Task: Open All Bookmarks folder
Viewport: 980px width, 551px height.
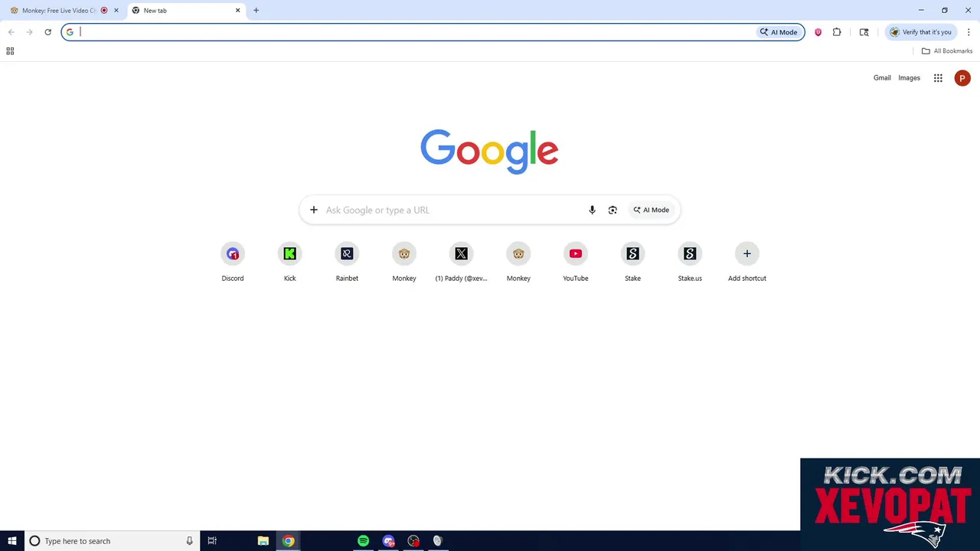Action: click(947, 51)
